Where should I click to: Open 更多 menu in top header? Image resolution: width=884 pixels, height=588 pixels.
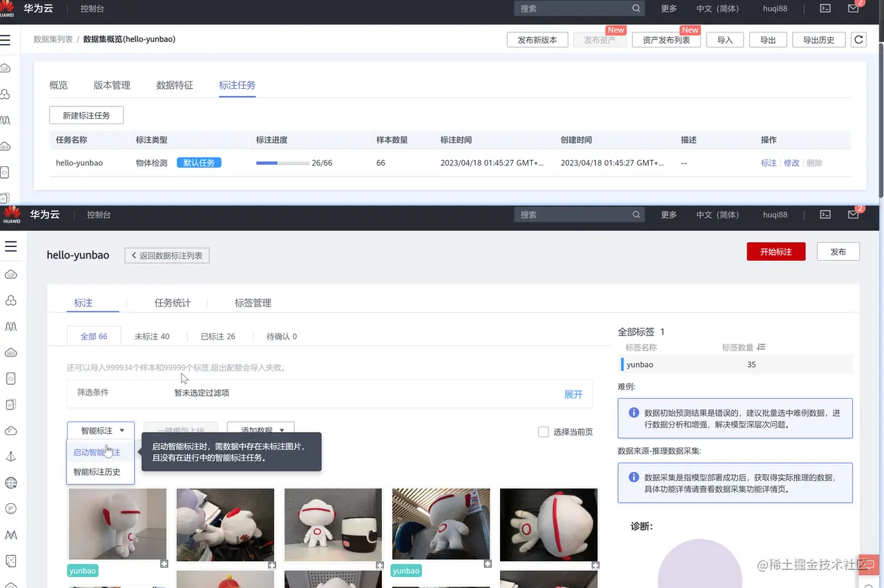(x=669, y=9)
